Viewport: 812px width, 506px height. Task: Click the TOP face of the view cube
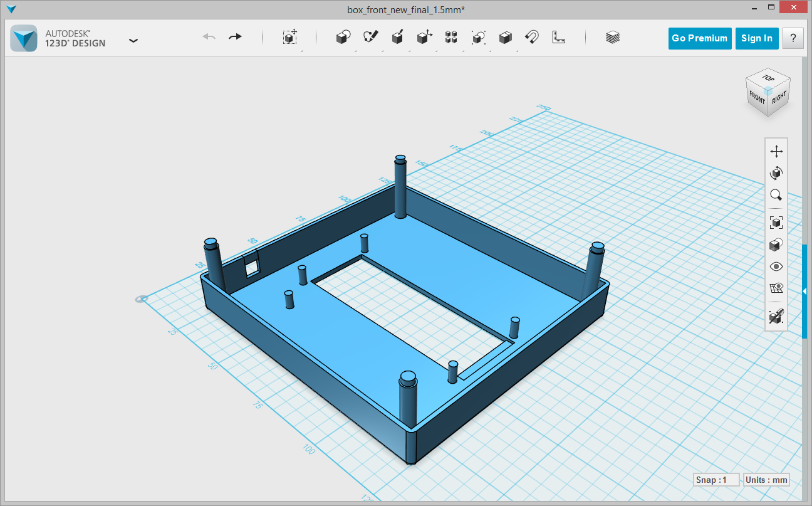[x=768, y=78]
